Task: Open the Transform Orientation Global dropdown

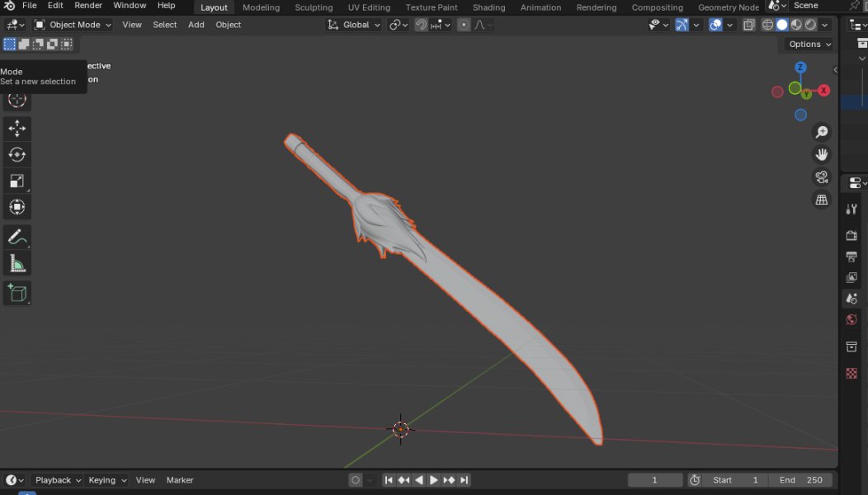Action: point(355,25)
